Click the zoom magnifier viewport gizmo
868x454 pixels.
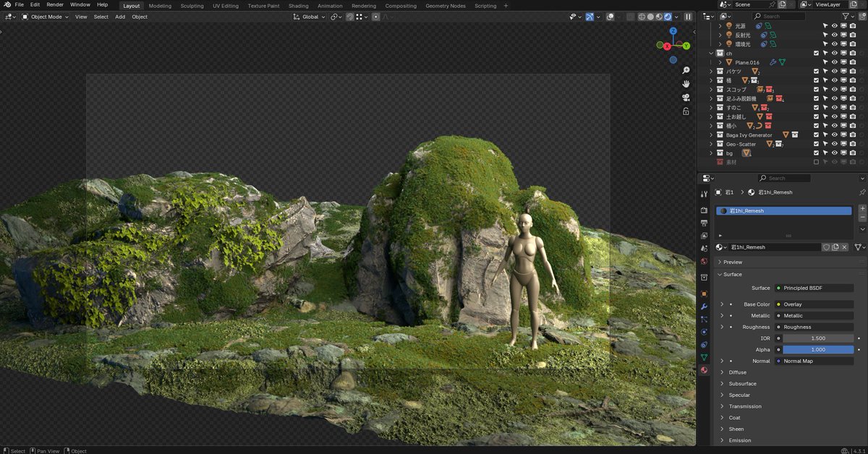click(686, 70)
